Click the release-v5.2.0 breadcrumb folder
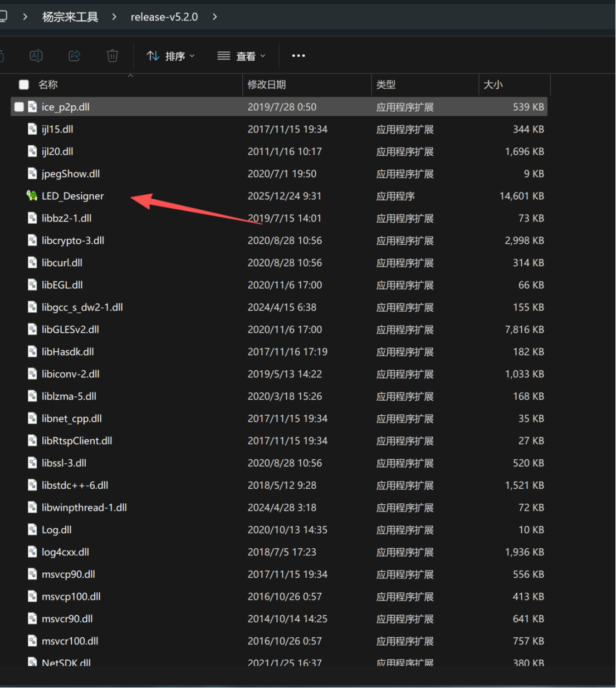The height and width of the screenshot is (688, 616). click(164, 17)
